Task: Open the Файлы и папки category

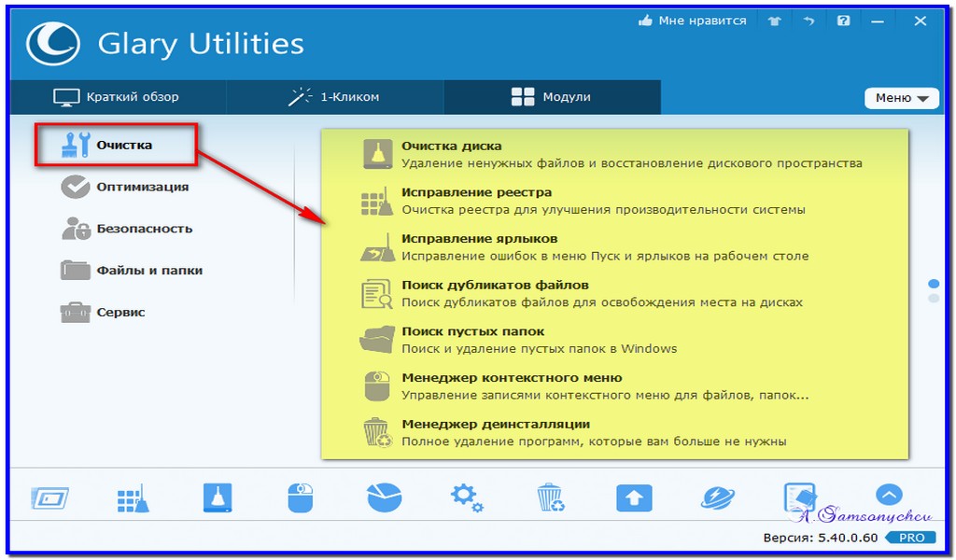Action: (x=132, y=271)
